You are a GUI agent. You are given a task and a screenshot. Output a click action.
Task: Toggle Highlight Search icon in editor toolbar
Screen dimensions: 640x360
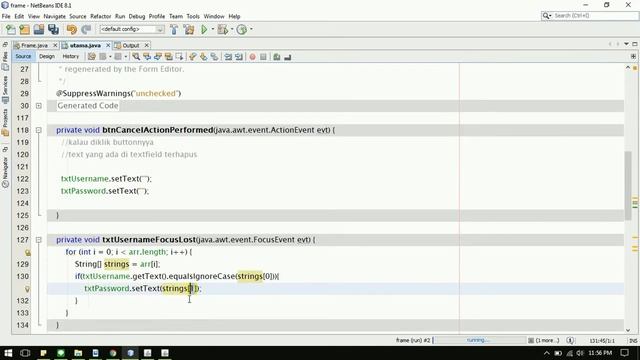tap(168, 57)
